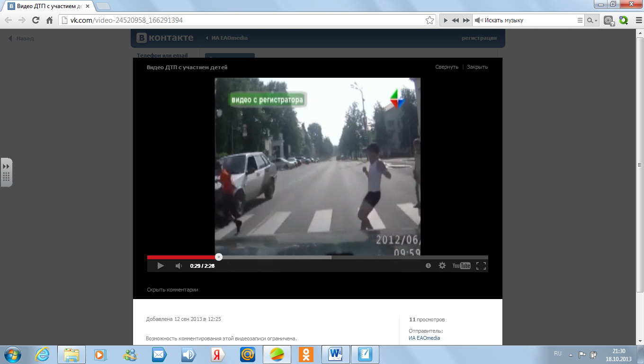644x364 pixels.
Task: Click the page scrollbar up arrow
Action: pos(640,33)
